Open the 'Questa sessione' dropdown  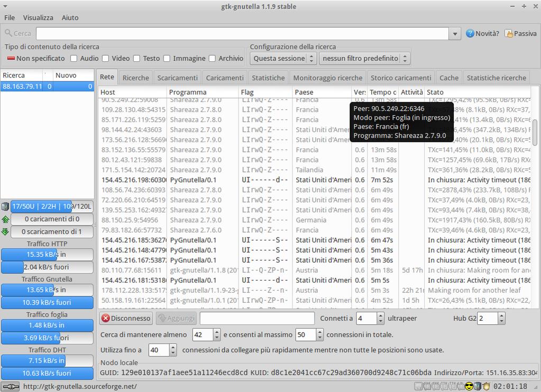(283, 58)
